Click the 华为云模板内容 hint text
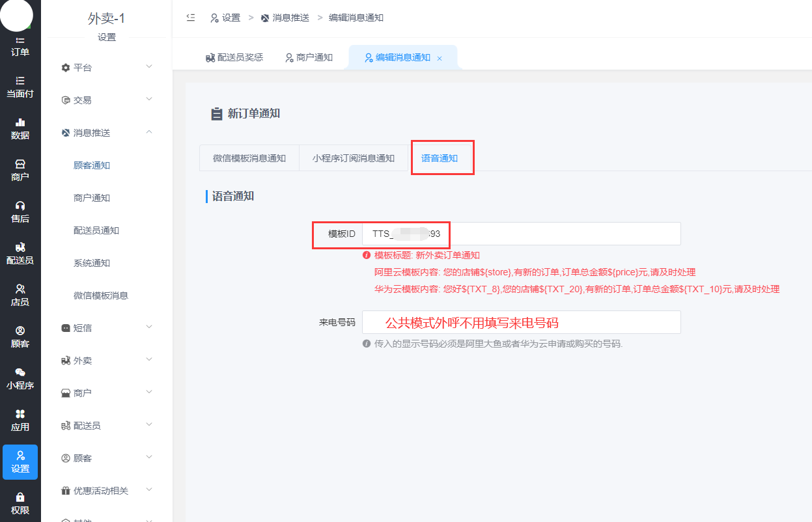This screenshot has width=812, height=522. pos(577,289)
